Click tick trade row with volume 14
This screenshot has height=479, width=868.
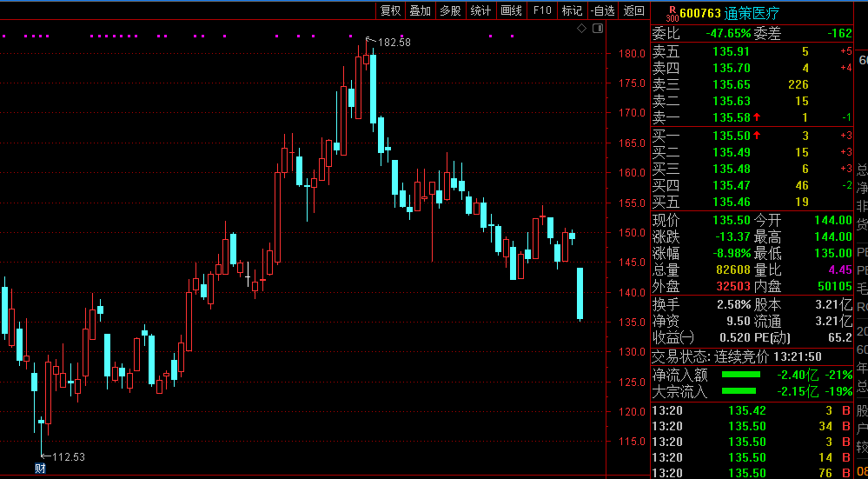pos(752,458)
